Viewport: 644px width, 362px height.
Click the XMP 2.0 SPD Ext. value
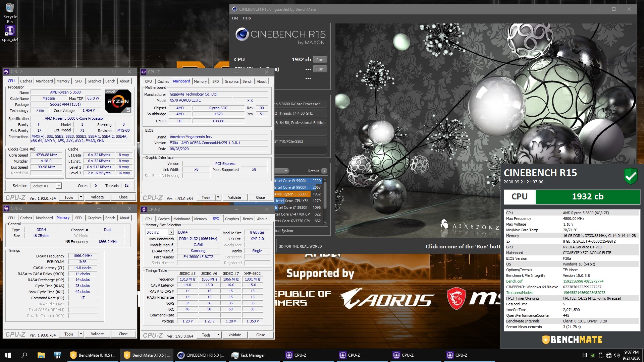click(x=257, y=239)
